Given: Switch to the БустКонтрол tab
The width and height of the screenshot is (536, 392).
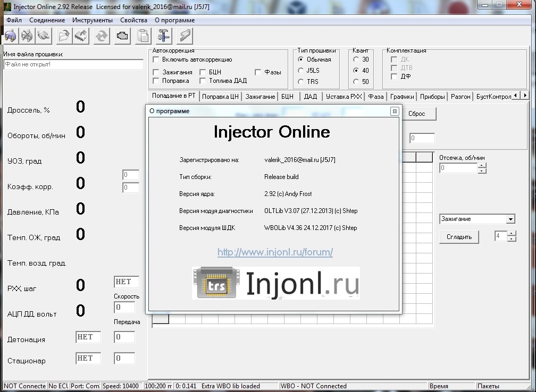Looking at the screenshot, I should 493,97.
